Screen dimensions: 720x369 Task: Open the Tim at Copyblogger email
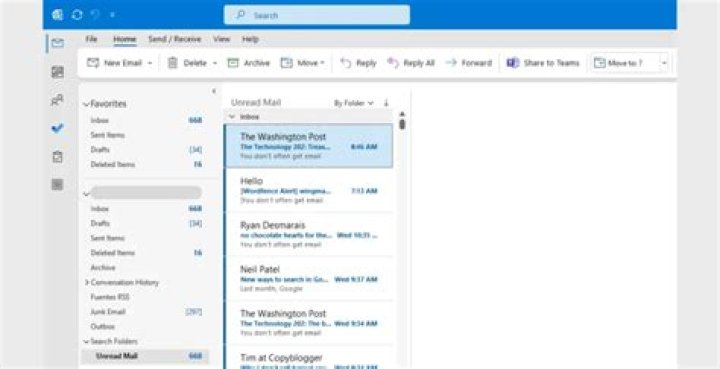(x=309, y=357)
